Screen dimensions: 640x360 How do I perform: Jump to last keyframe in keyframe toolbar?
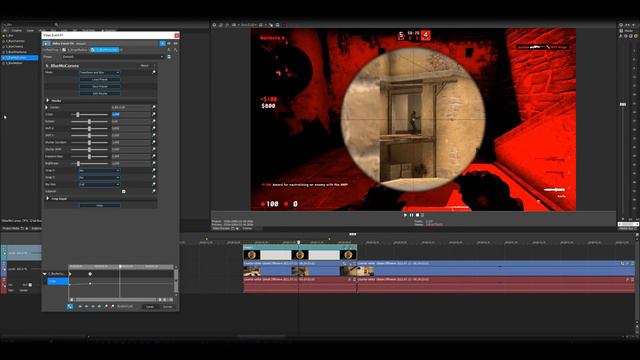tap(100, 306)
